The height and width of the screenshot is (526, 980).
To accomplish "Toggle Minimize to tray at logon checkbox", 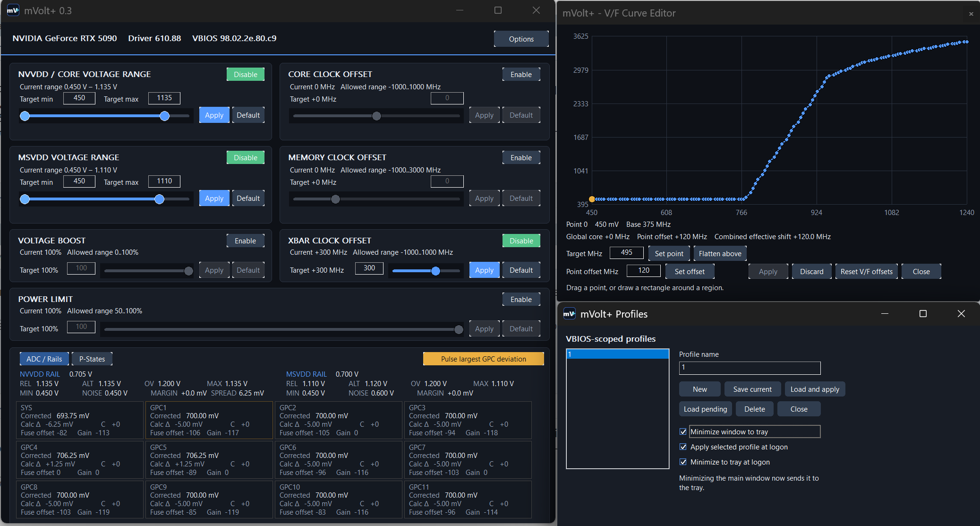I will (683, 462).
